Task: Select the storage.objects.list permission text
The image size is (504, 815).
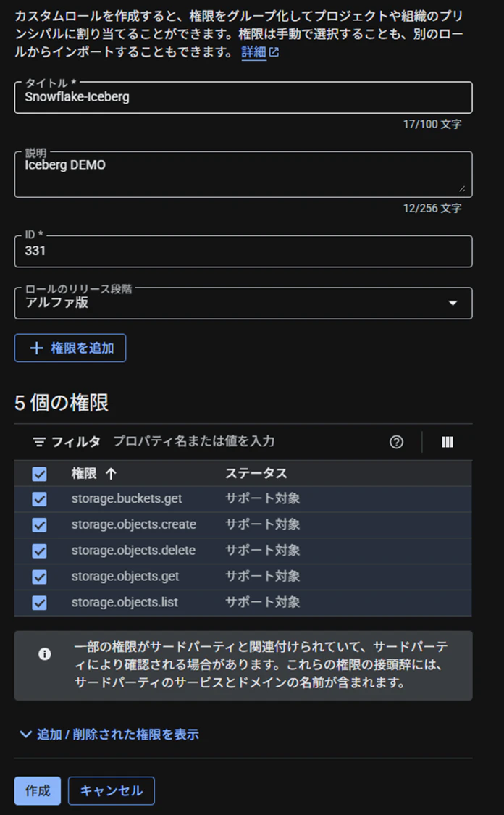Action: pyautogui.click(x=125, y=603)
